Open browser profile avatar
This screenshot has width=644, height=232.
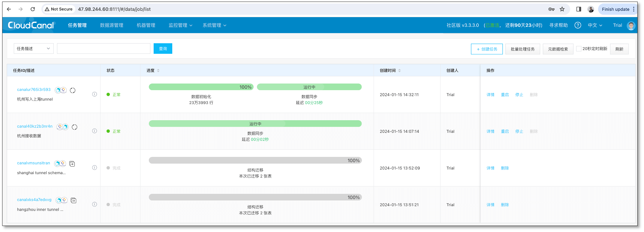point(591,9)
